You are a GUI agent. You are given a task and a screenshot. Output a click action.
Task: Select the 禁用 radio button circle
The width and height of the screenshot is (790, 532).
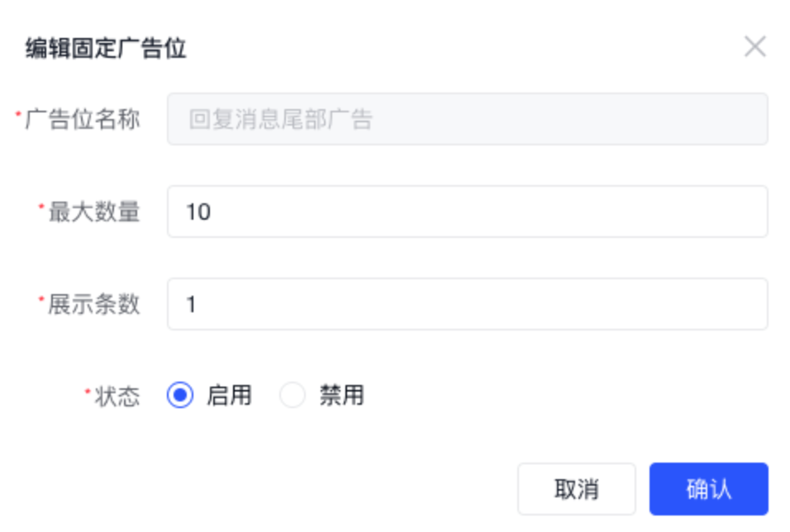point(293,396)
